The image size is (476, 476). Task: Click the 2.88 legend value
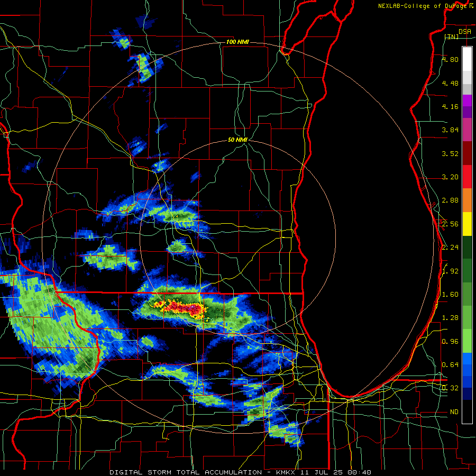(450, 200)
